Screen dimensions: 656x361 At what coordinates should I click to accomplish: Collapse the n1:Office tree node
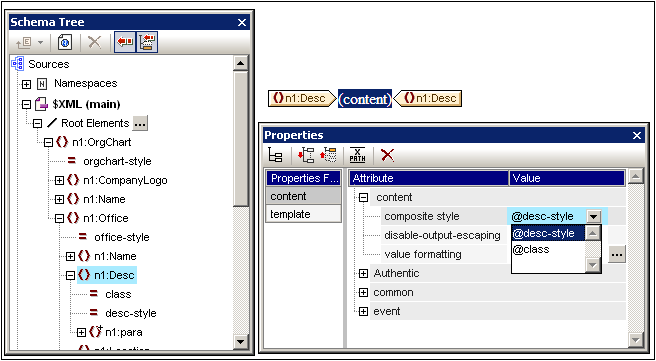pos(59,218)
